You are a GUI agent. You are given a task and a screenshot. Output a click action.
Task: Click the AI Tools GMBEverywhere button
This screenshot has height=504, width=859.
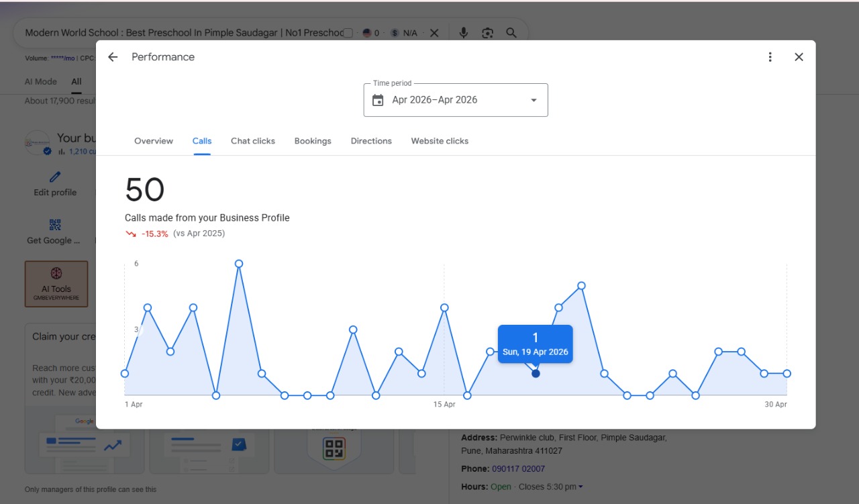[x=56, y=284]
